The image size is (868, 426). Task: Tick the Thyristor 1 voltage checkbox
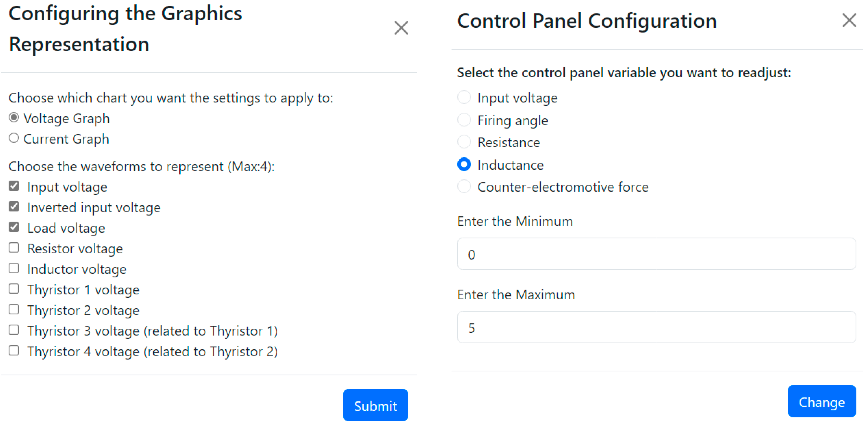(x=14, y=289)
